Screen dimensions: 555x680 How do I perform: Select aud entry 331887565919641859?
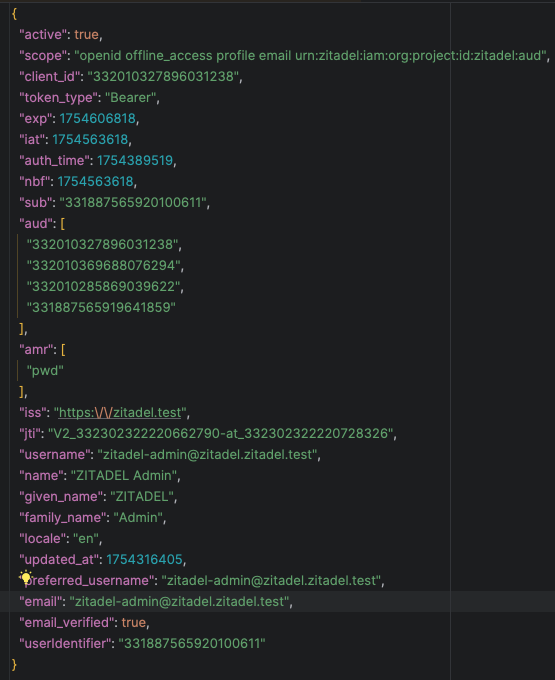coord(101,307)
